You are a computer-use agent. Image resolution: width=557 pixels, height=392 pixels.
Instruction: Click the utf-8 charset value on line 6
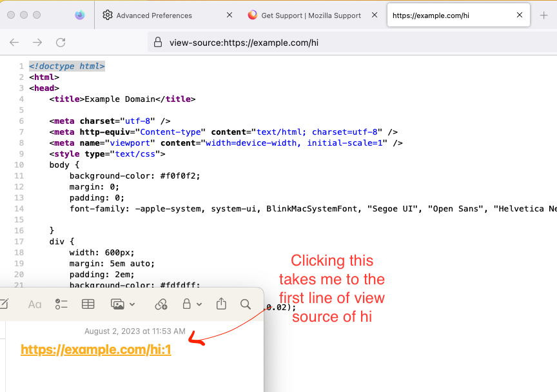coord(137,121)
